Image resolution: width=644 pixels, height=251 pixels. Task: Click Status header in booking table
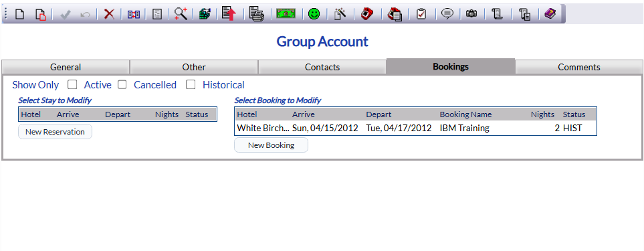(x=574, y=114)
